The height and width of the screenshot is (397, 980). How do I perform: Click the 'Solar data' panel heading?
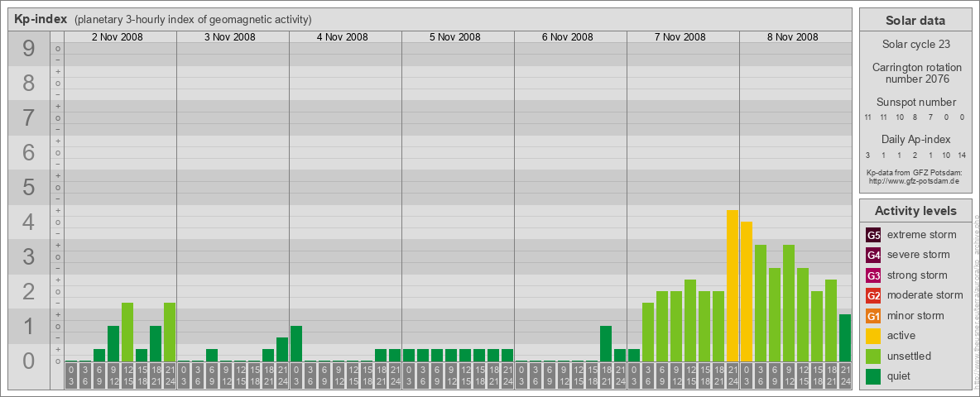click(915, 21)
